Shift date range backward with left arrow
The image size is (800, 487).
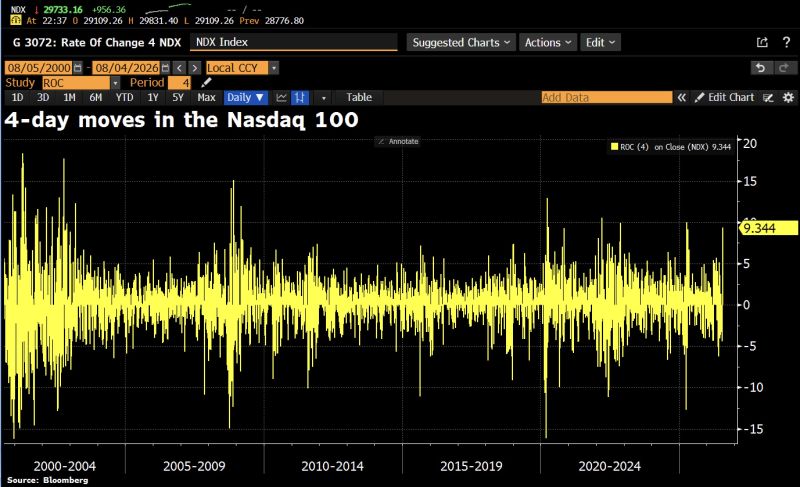point(179,68)
